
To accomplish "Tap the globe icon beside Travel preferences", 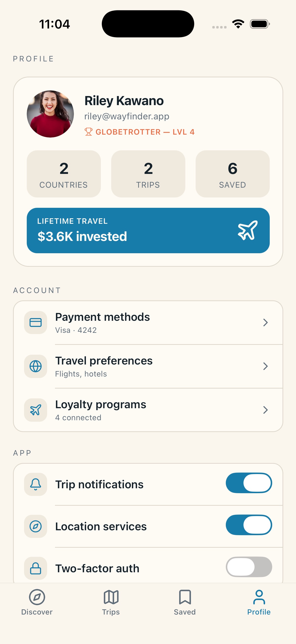I will (36, 366).
